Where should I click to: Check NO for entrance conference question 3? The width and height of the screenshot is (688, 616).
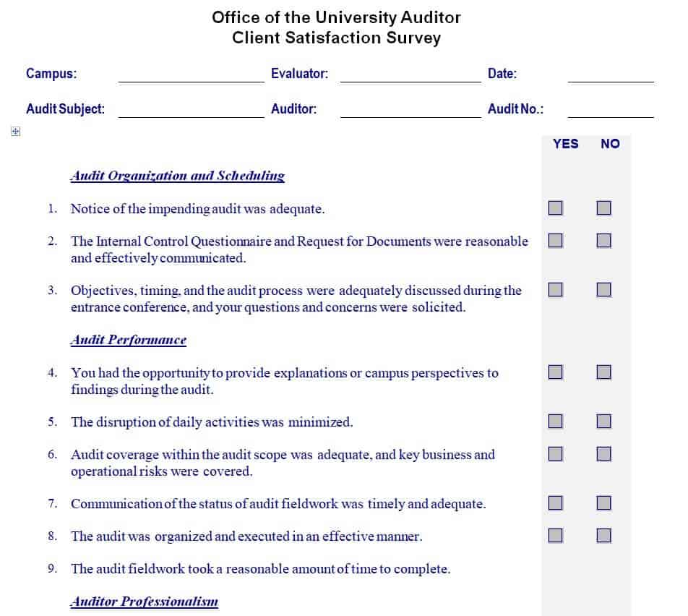[x=604, y=290]
